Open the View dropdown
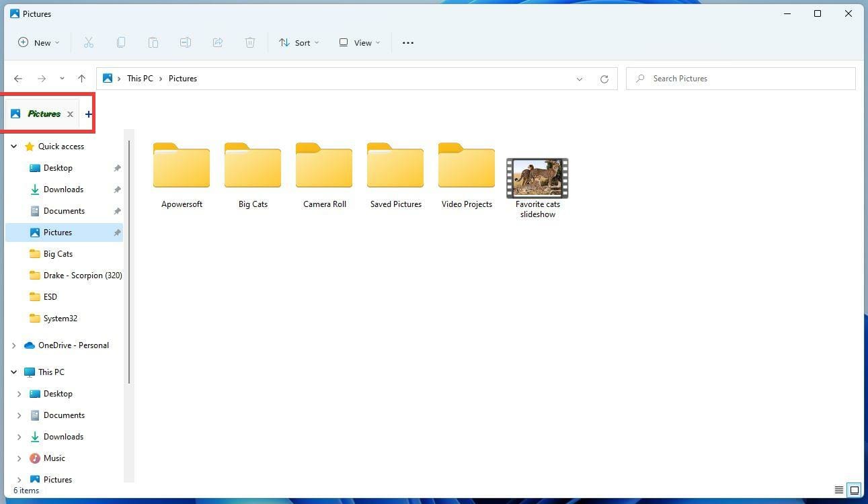868x504 pixels. click(x=360, y=42)
